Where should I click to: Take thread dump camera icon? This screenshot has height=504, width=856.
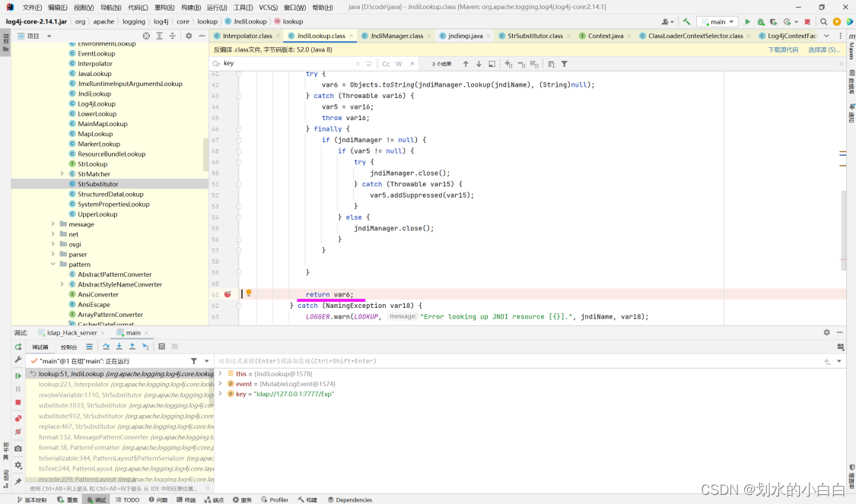pyautogui.click(x=18, y=449)
